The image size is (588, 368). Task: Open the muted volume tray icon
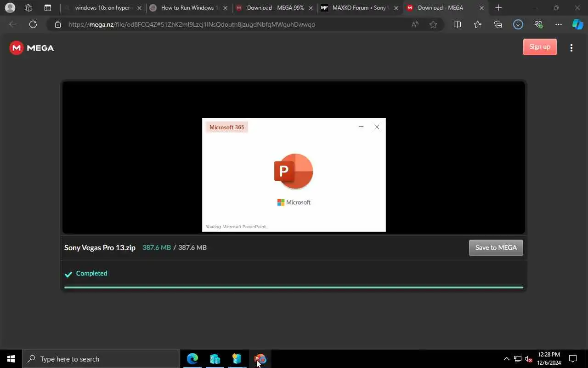point(529,359)
